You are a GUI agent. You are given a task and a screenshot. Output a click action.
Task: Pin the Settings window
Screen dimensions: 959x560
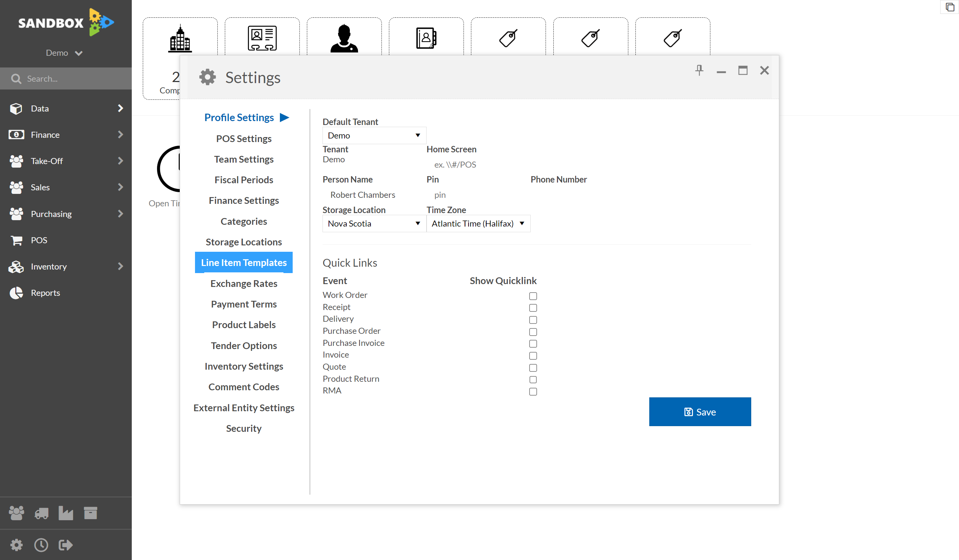(699, 70)
